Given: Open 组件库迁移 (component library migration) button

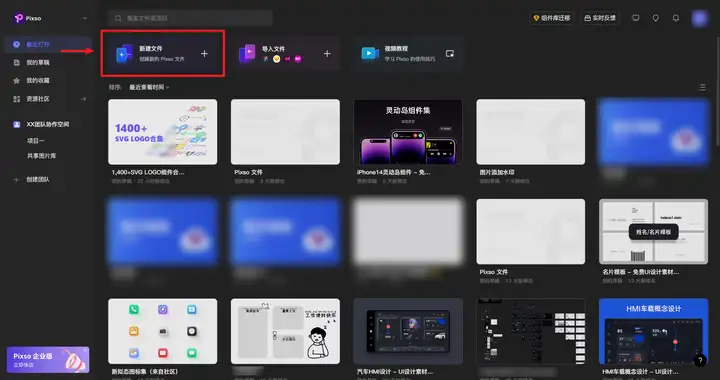Looking at the screenshot, I should tap(551, 18).
